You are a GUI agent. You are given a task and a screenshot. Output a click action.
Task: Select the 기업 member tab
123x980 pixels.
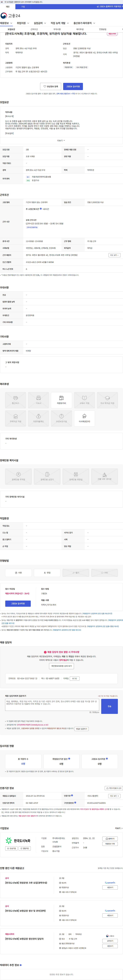[x=23, y=6]
